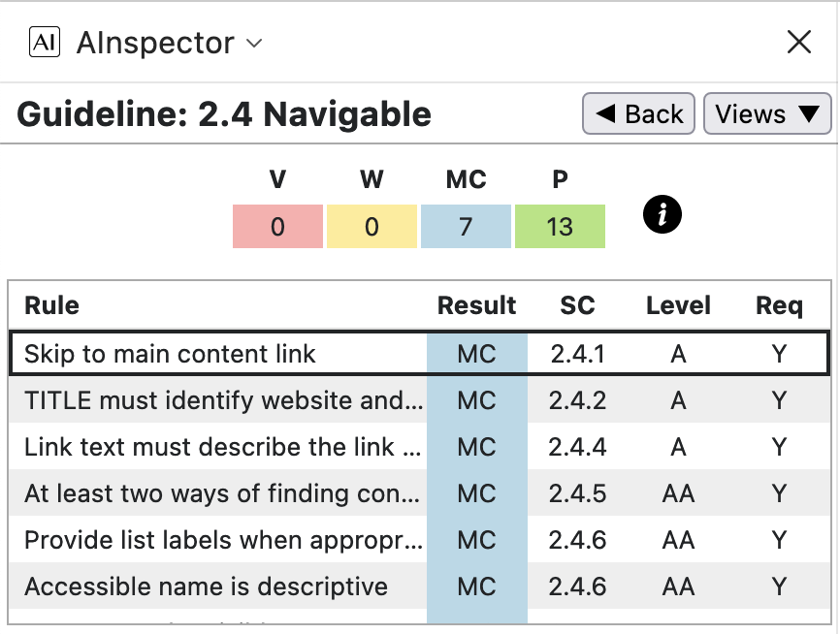Viewport: 840px width, 634px height.
Task: Click the Back button
Action: pos(639,114)
